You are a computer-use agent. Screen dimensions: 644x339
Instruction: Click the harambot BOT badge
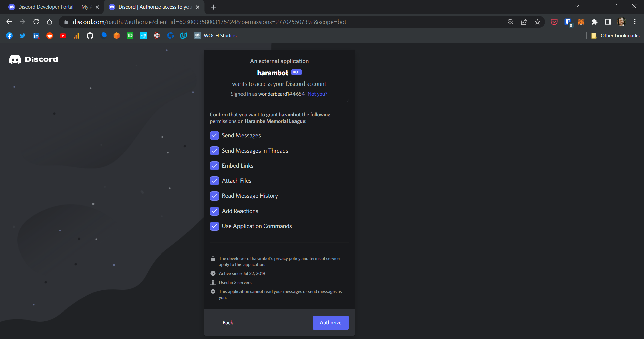click(297, 72)
